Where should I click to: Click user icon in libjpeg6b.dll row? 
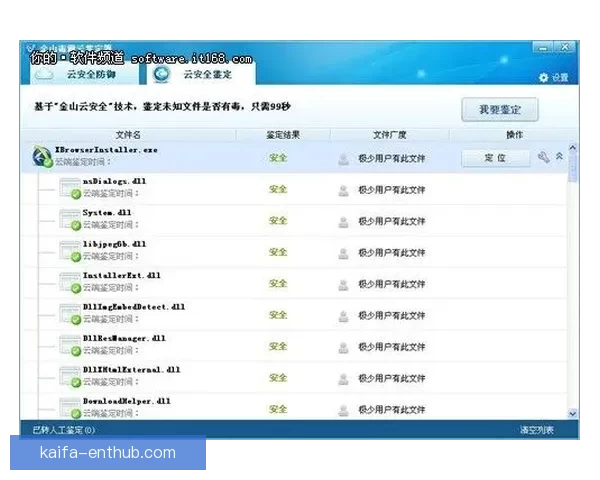[344, 253]
